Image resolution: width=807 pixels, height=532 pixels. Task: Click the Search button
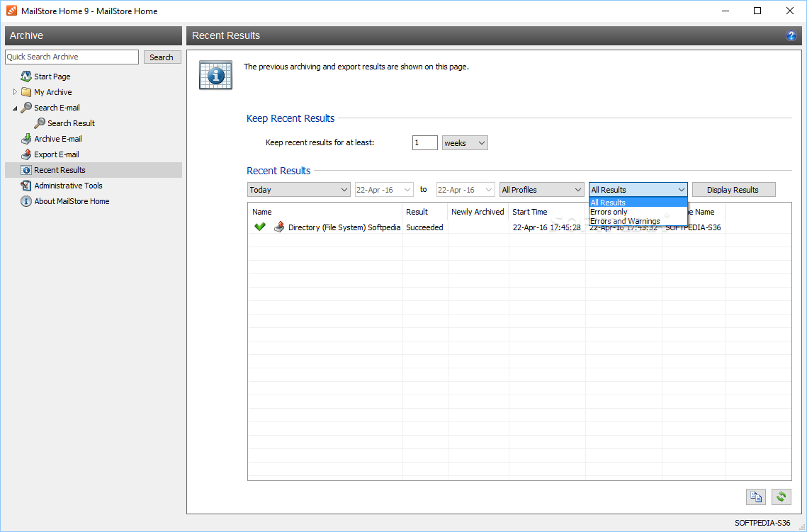(162, 57)
